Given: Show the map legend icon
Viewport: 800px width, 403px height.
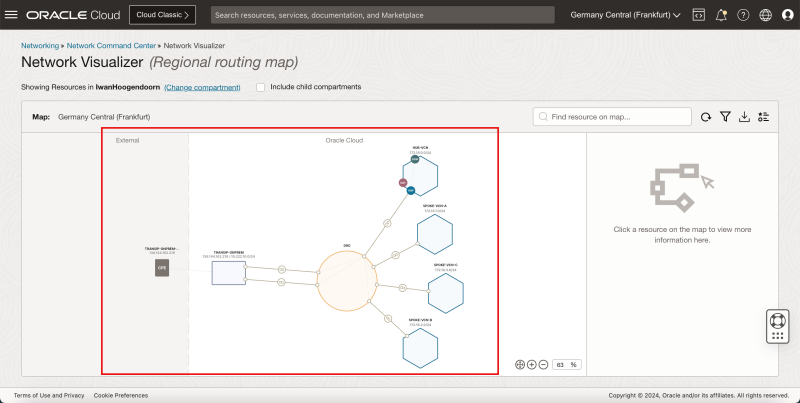Looking at the screenshot, I should click(x=763, y=117).
